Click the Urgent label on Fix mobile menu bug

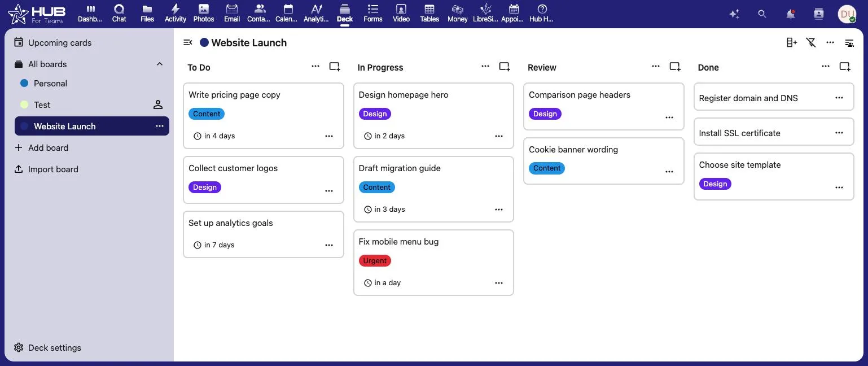(x=375, y=260)
